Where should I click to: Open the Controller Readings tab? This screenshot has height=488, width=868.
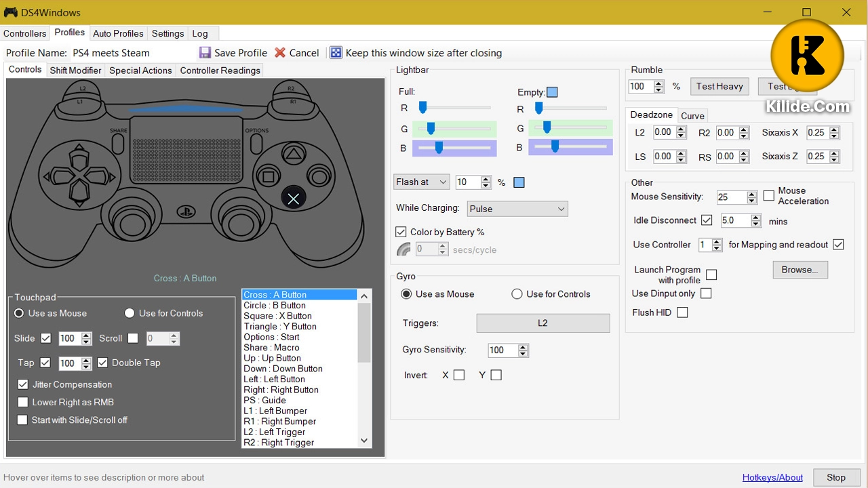point(220,70)
